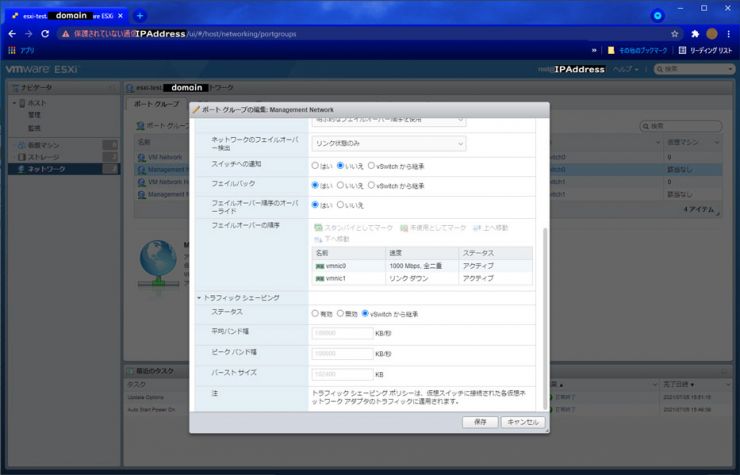740x475 pixels.
Task: Open the browser three-dot menu
Action: [729, 34]
